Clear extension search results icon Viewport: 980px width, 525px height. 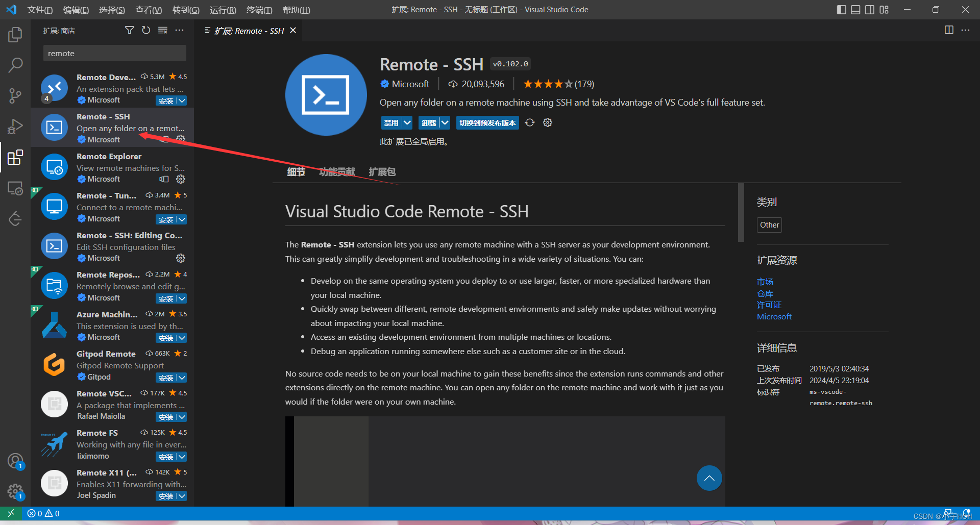[163, 31]
